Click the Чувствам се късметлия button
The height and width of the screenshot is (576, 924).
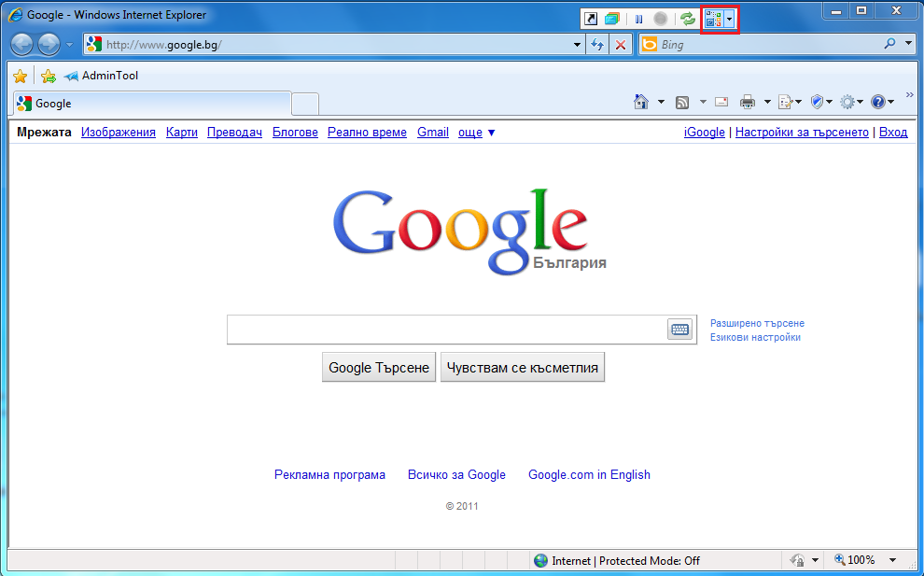(x=523, y=367)
